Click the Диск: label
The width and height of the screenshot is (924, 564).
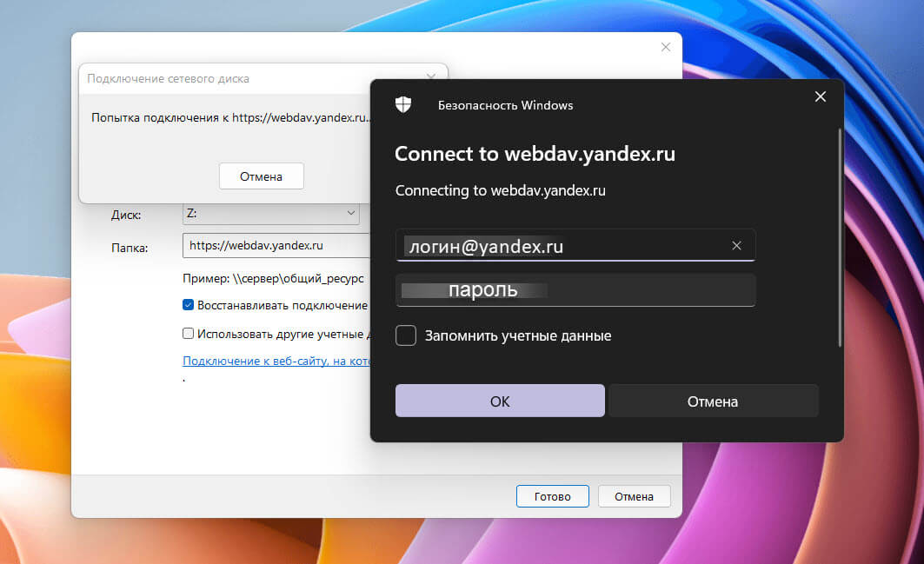[x=126, y=216]
